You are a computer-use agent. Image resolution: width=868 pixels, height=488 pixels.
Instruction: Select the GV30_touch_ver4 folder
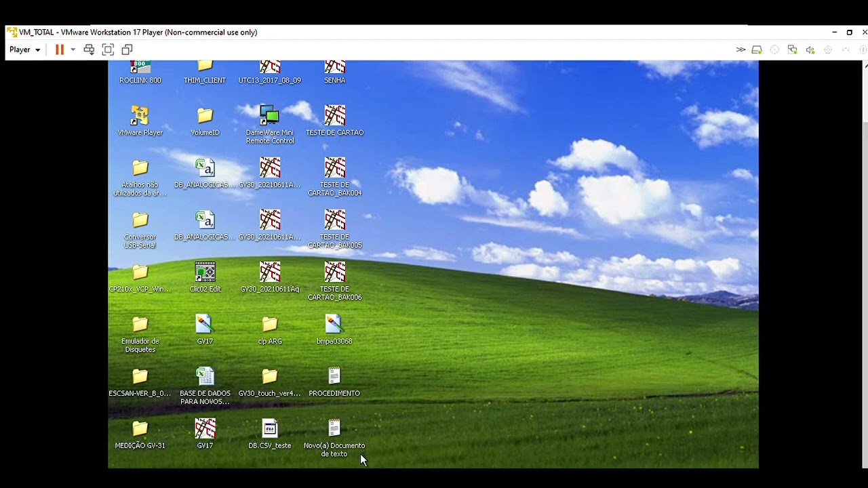(270, 382)
